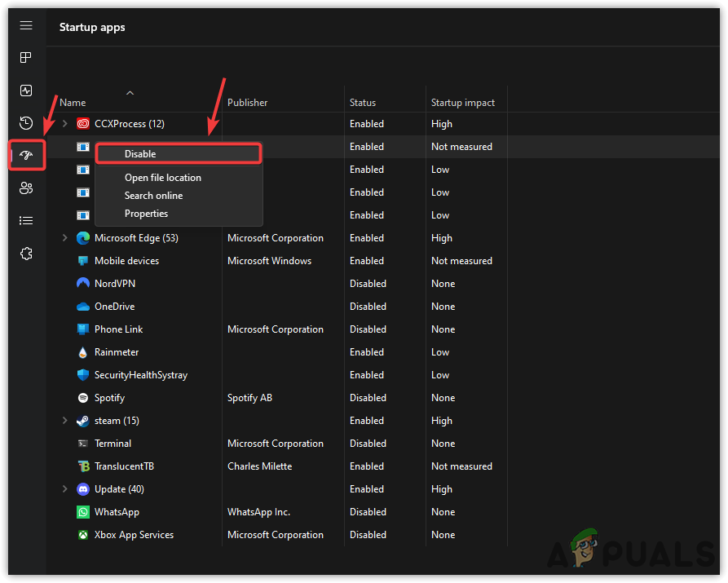The width and height of the screenshot is (728, 583).
Task: Open the Services page icon
Action: click(x=26, y=254)
